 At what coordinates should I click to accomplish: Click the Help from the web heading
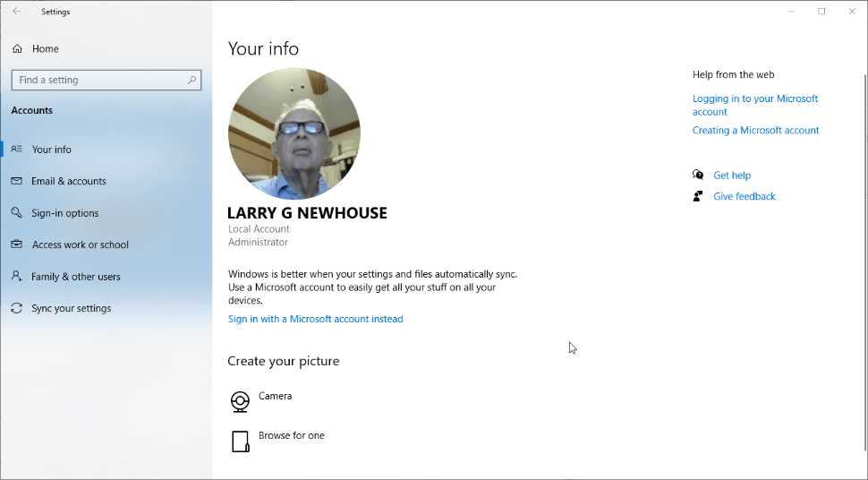pyautogui.click(x=734, y=74)
